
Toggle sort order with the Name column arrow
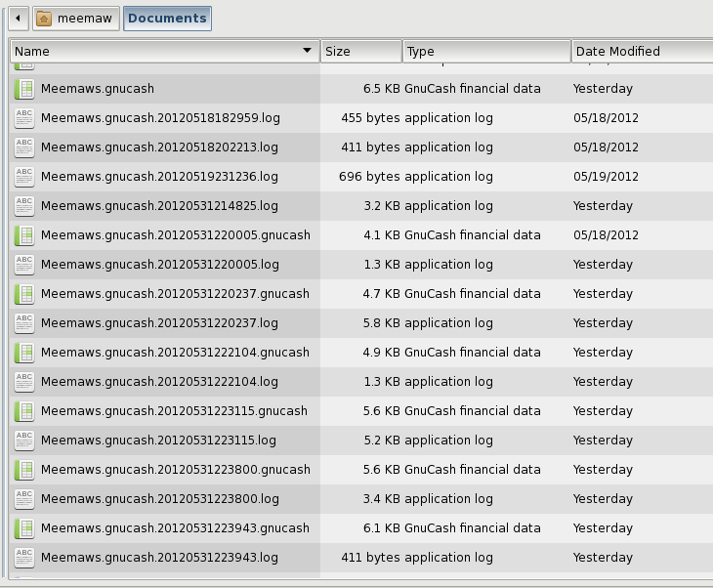coord(308,51)
